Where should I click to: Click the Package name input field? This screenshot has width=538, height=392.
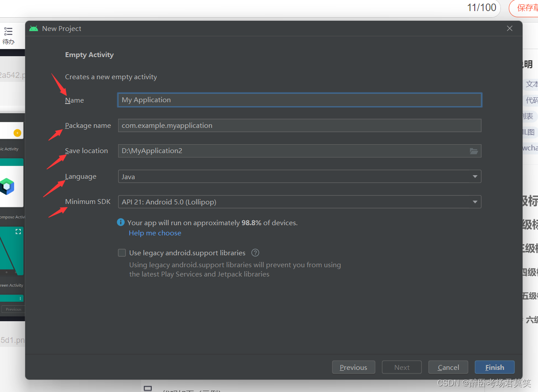click(x=300, y=126)
